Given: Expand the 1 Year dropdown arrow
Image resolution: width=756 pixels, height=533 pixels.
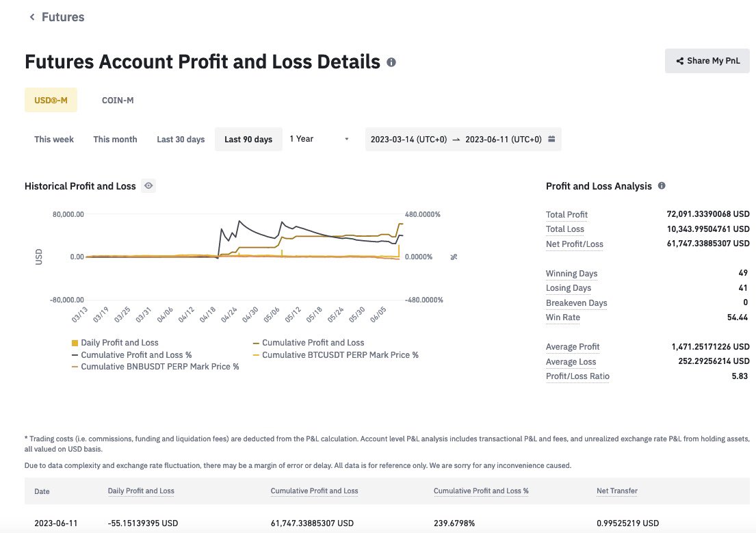Looking at the screenshot, I should click(347, 139).
